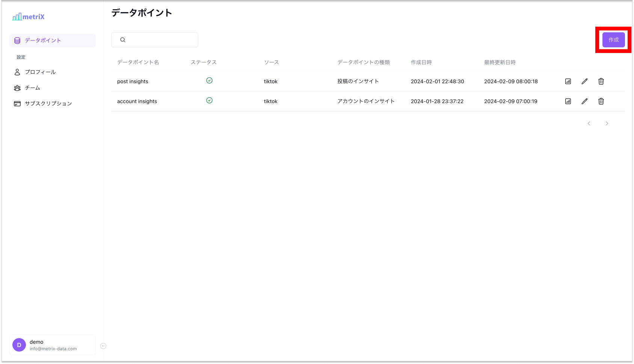Click status checkmark for account insights

pos(209,100)
